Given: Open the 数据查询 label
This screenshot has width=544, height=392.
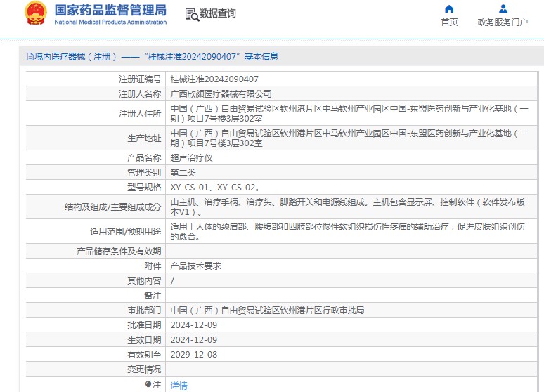Looking at the screenshot, I should [218, 14].
